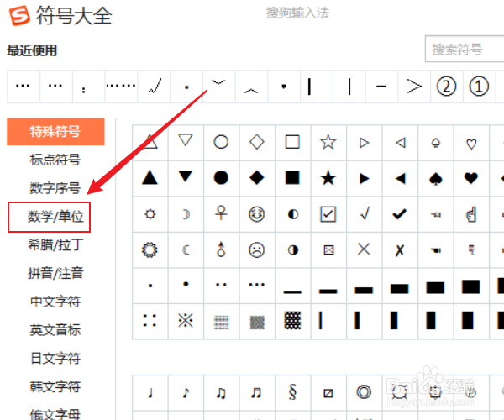Insert the circled number ① from recent
504x420 pixels.
pyautogui.click(x=479, y=87)
